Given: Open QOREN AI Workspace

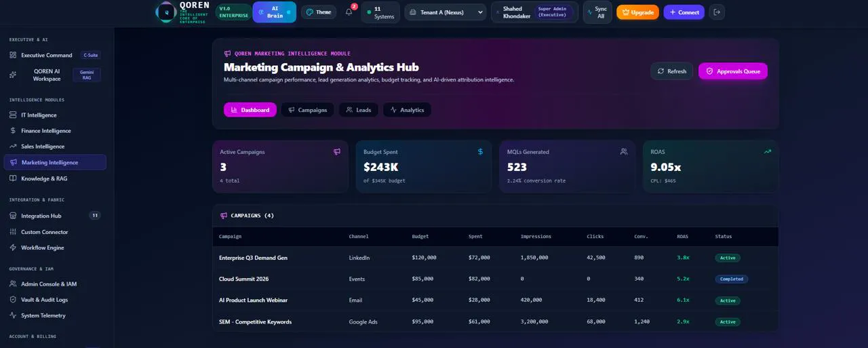Looking at the screenshot, I should pyautogui.click(x=55, y=75).
